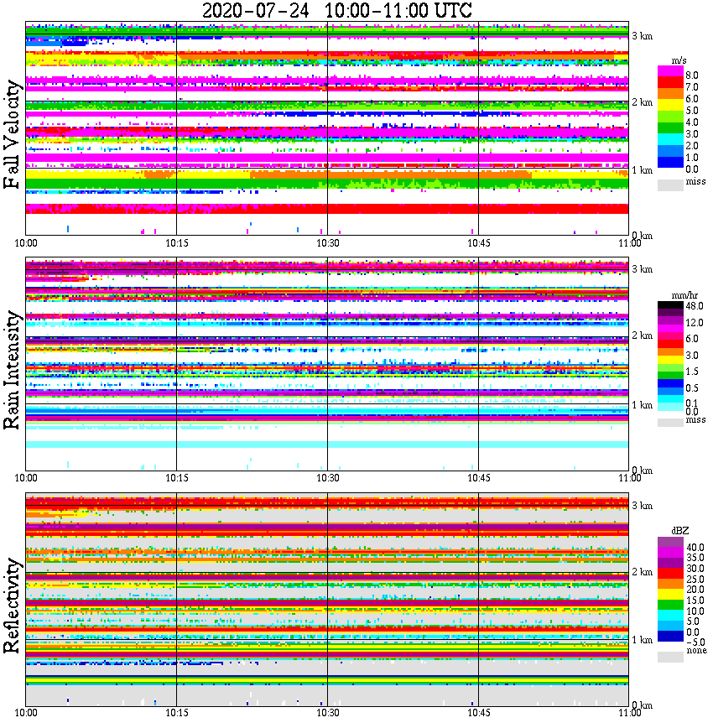Click the "Fall Velocity" vertical axis label
The width and height of the screenshot is (713, 728).
(x=12, y=134)
